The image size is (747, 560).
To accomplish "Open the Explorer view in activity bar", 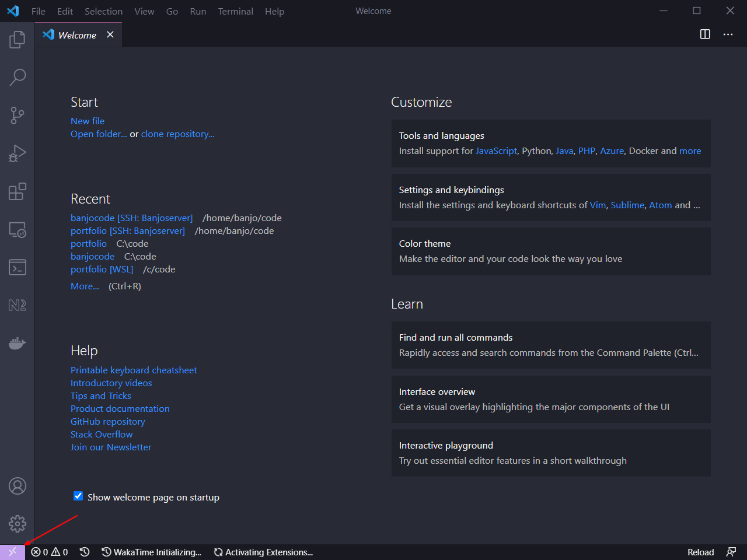I will [18, 40].
